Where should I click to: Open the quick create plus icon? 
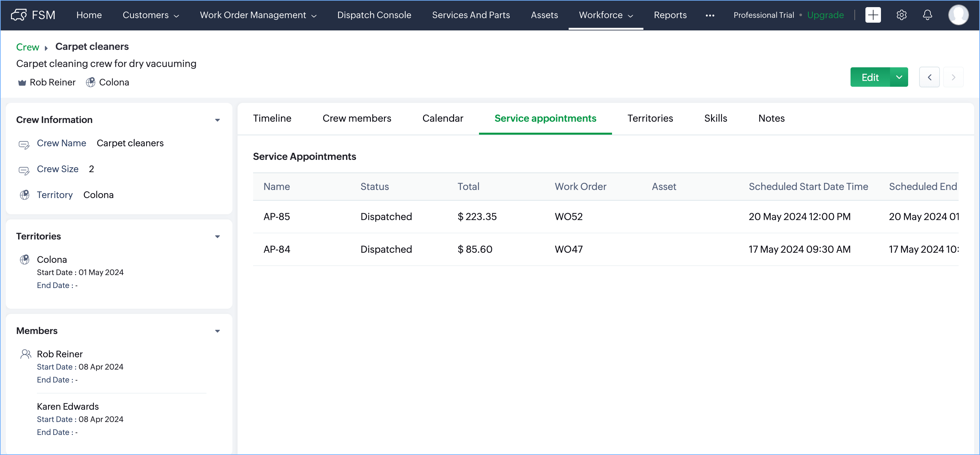[873, 15]
